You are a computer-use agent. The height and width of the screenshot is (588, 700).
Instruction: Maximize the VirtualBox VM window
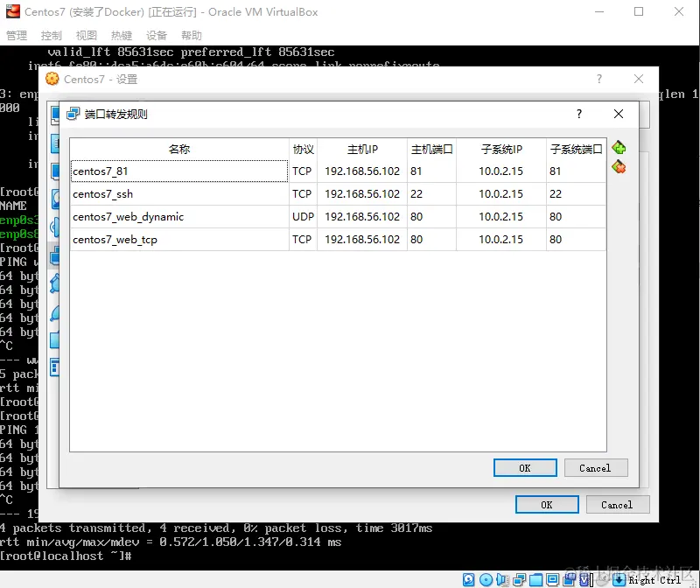pyautogui.click(x=639, y=11)
